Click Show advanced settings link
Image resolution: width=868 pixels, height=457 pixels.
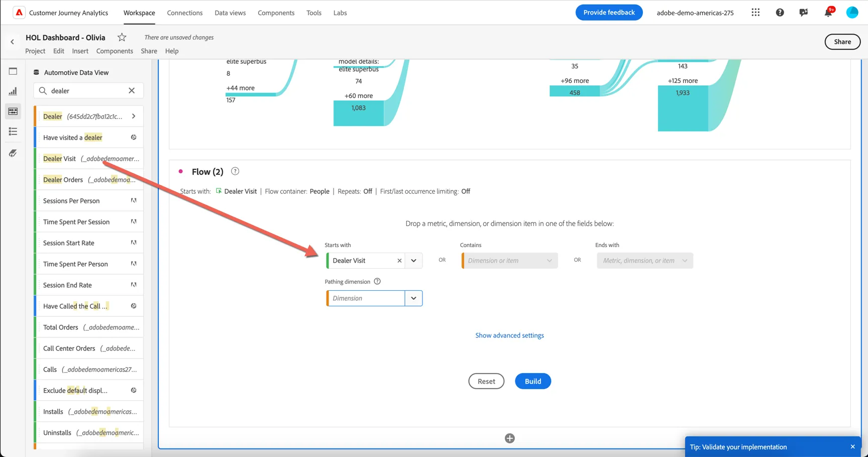pos(509,335)
